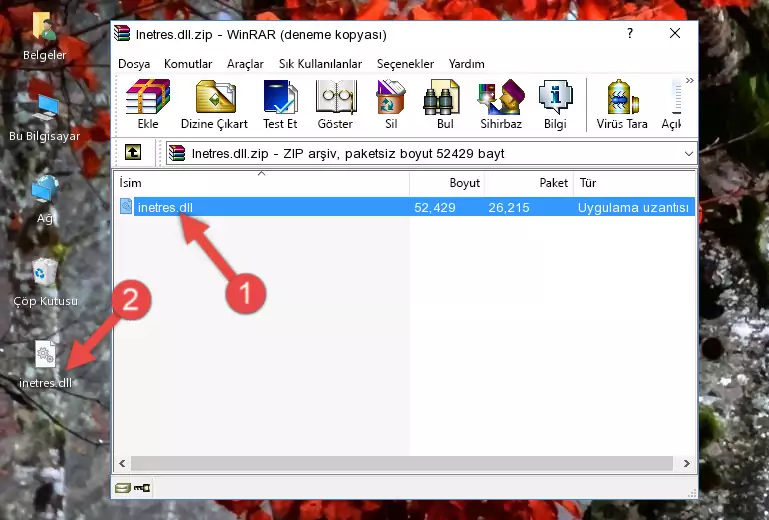Click the 52,429 size value

click(435, 208)
